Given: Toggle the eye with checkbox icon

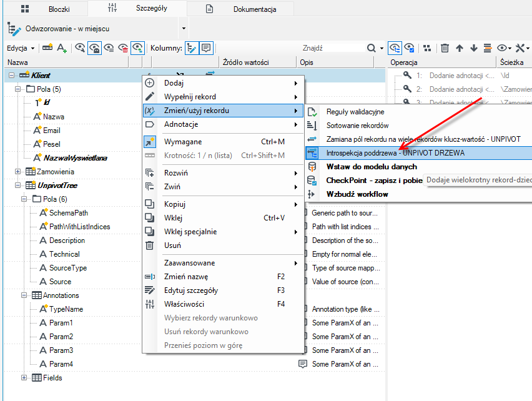Looking at the screenshot, I should pyautogui.click(x=410, y=48).
